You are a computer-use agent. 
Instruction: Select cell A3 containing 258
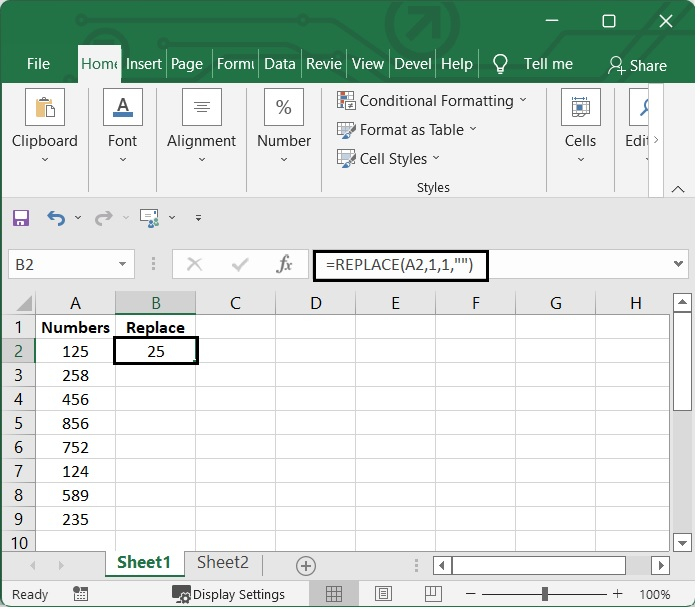(x=75, y=375)
